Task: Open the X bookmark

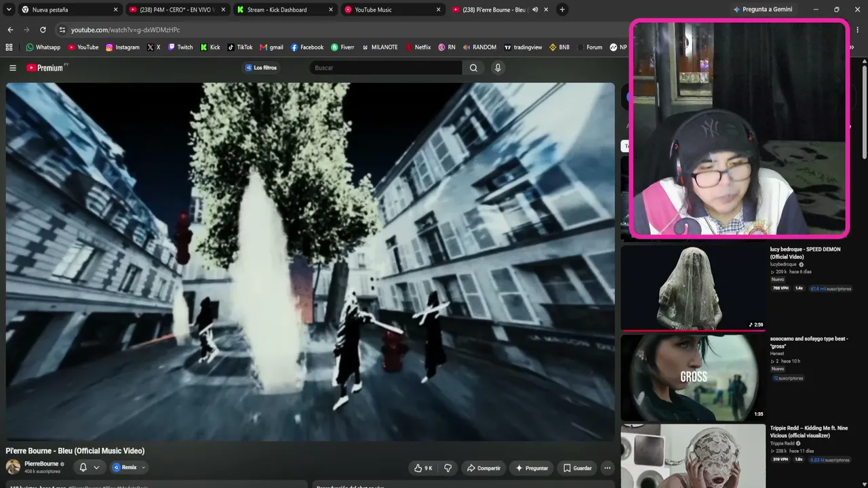Action: click(x=154, y=47)
